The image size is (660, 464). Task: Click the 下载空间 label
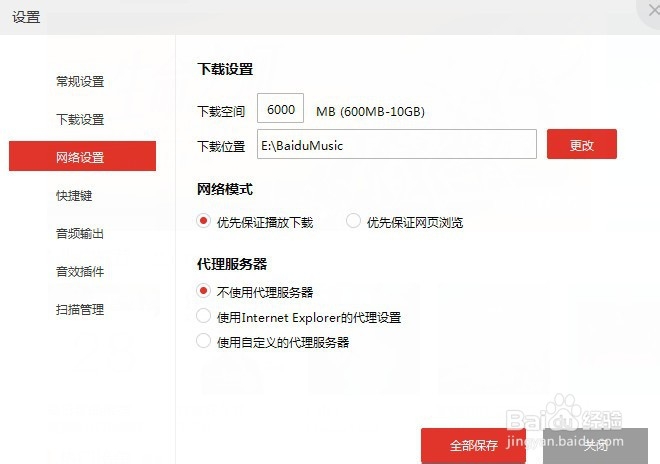coord(221,112)
